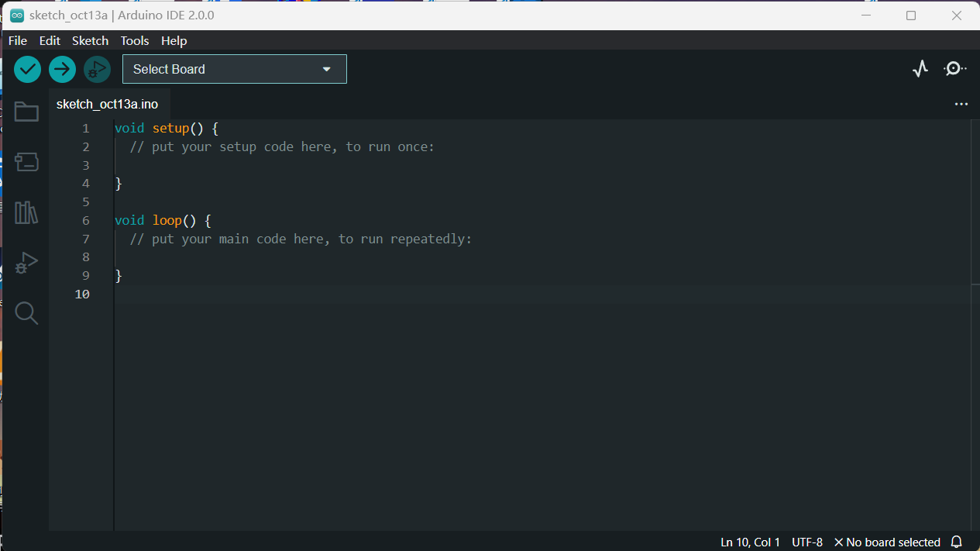Viewport: 980px width, 551px height.
Task: Start Debugging with the play-bug button
Action: [98, 69]
